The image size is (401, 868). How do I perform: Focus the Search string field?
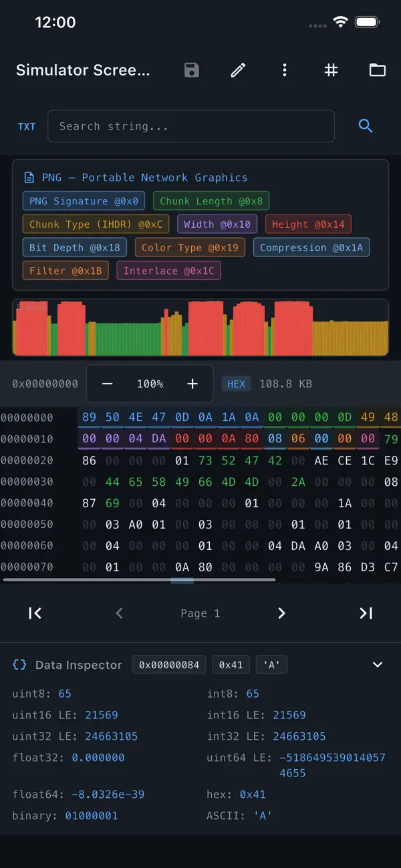(x=191, y=126)
